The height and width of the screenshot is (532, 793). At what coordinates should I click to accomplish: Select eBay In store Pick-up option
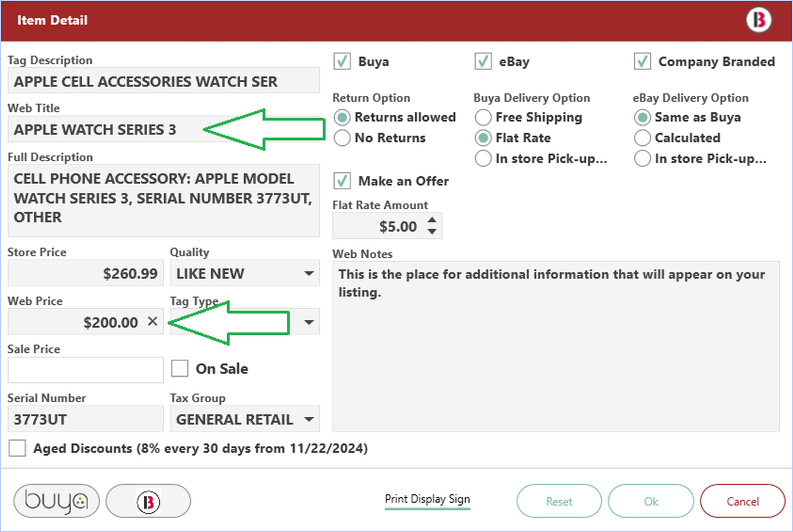tap(642, 158)
